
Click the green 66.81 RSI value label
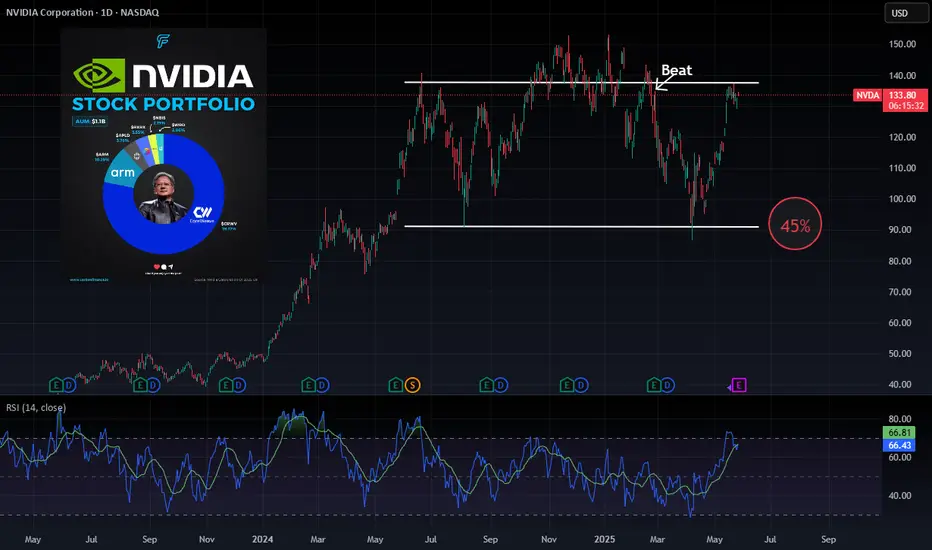(899, 433)
